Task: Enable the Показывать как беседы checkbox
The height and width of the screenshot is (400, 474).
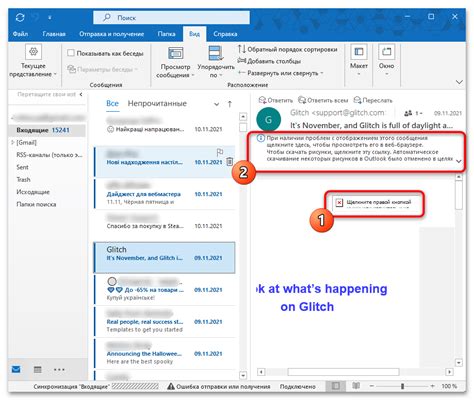Action: [71, 53]
